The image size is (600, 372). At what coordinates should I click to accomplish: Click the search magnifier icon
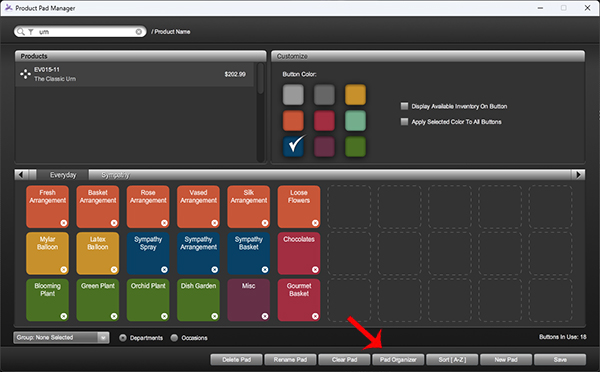(21, 32)
